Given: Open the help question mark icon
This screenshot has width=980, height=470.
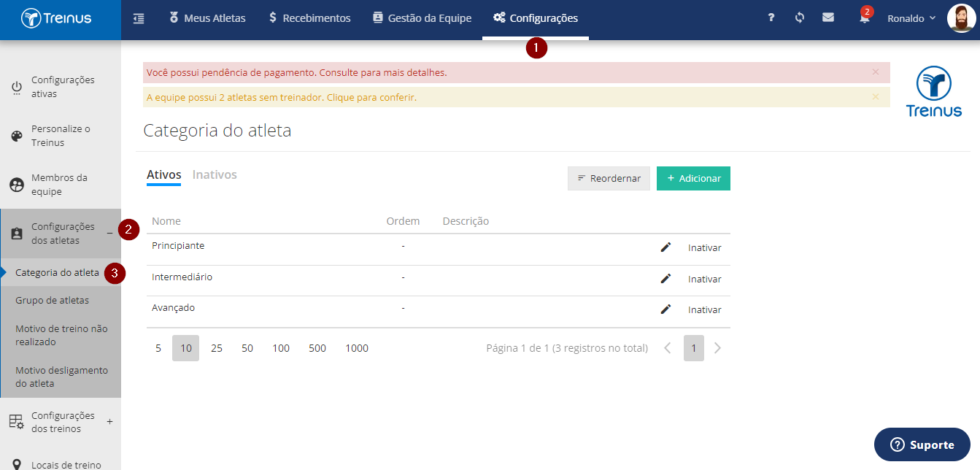Looking at the screenshot, I should tap(771, 18).
